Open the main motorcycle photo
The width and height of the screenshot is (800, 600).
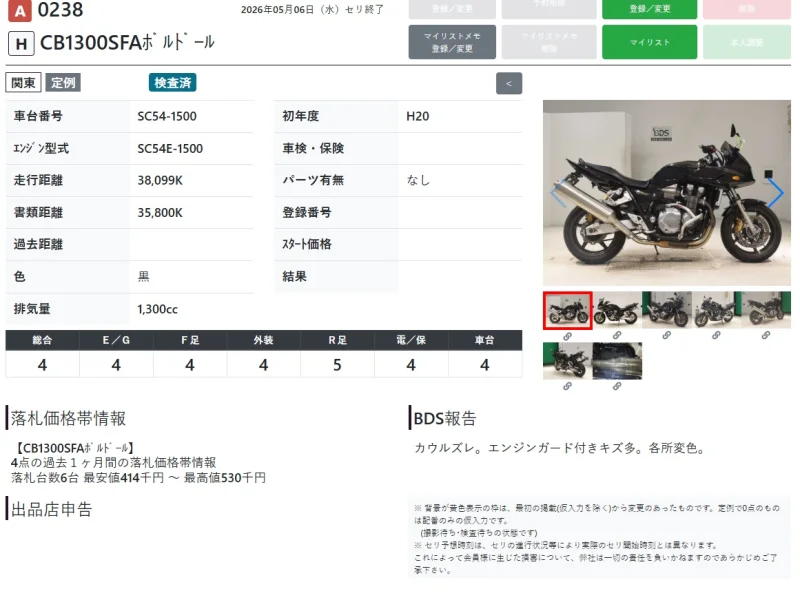pos(666,193)
